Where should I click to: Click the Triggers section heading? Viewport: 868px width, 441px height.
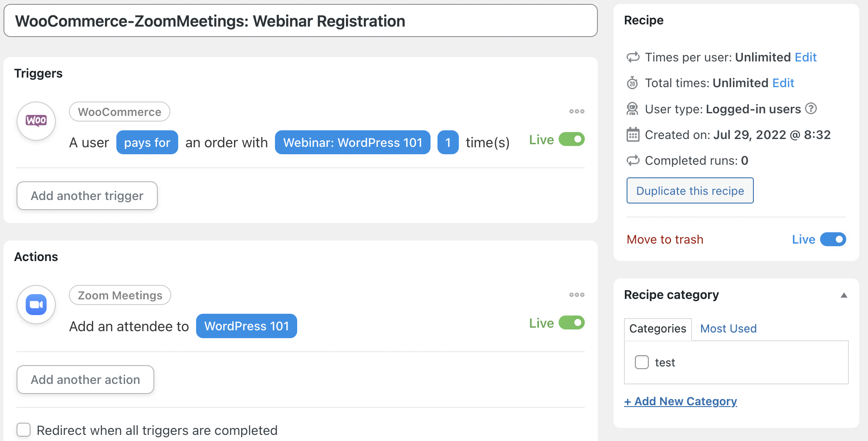38,73
